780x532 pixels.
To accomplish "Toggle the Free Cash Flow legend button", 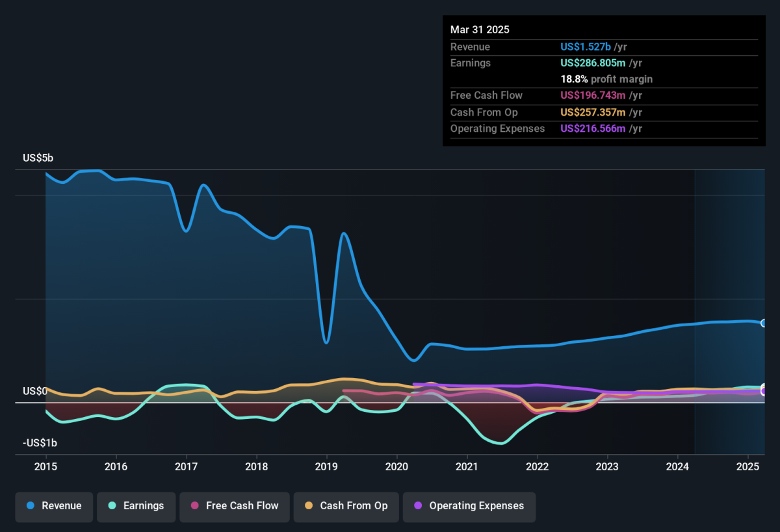I will tap(235, 507).
